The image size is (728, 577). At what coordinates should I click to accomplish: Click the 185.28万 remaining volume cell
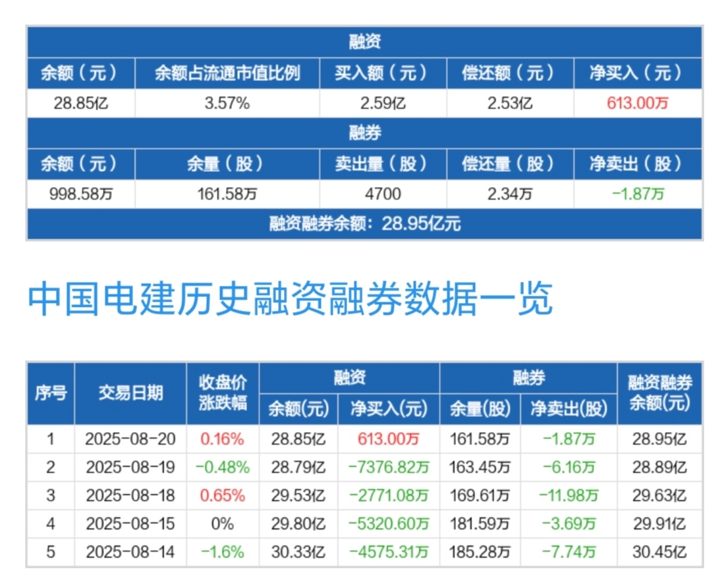(480, 553)
